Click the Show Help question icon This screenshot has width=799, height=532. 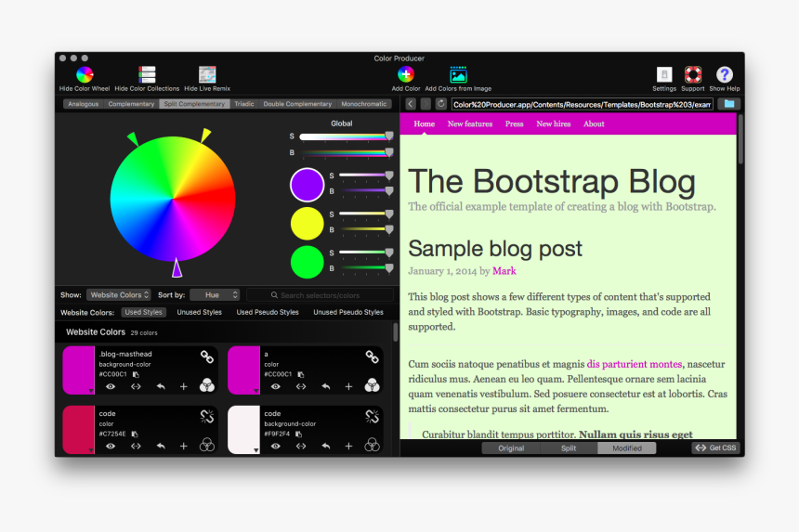pos(724,75)
